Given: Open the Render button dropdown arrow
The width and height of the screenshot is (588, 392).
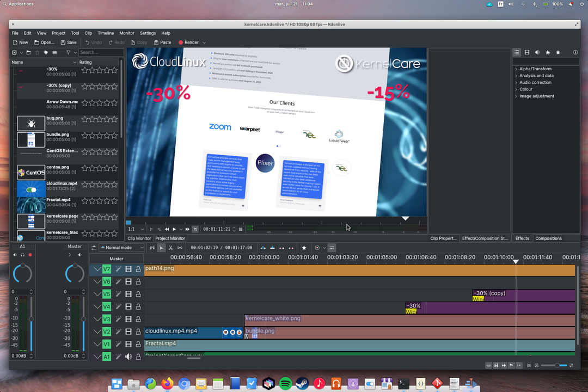Looking at the screenshot, I should 204,43.
